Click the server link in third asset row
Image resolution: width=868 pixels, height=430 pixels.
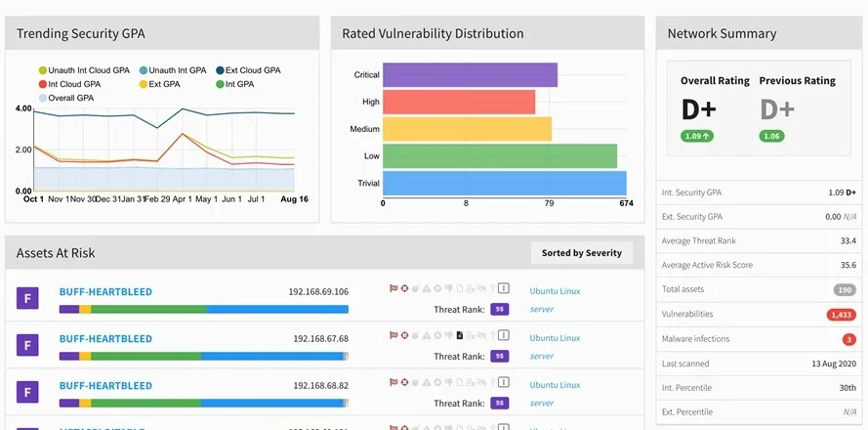541,403
